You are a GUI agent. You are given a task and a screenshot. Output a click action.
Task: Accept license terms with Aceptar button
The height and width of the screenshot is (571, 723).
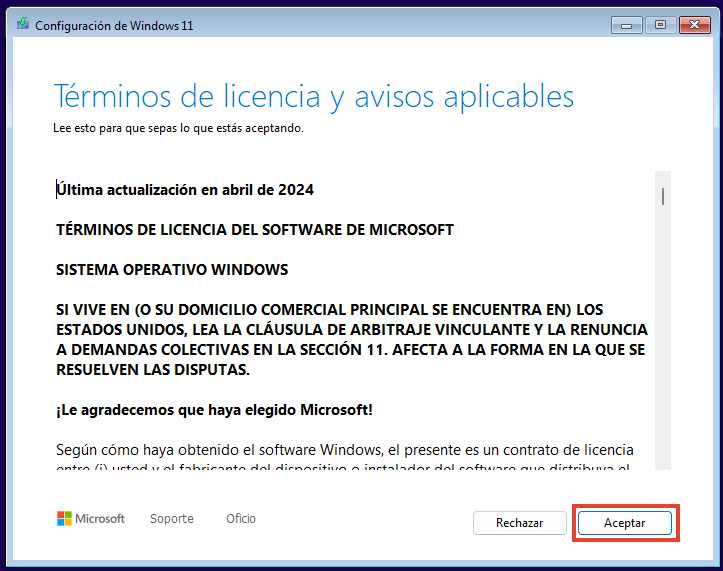click(x=625, y=523)
